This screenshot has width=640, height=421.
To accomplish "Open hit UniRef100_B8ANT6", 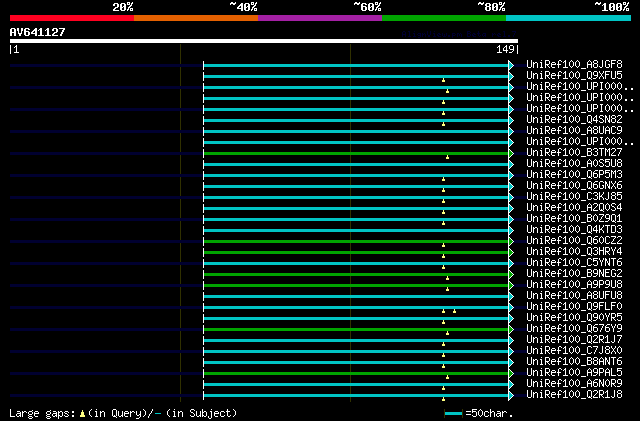I will coord(574,362).
